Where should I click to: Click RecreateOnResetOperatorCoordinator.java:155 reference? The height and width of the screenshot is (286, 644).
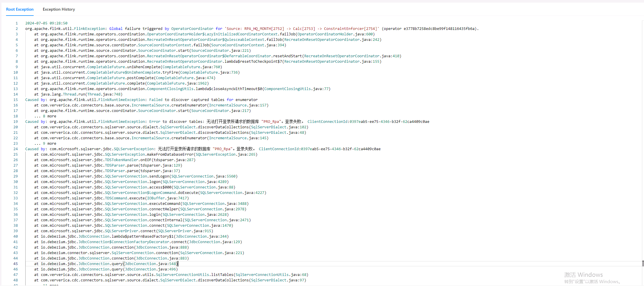[332, 62]
